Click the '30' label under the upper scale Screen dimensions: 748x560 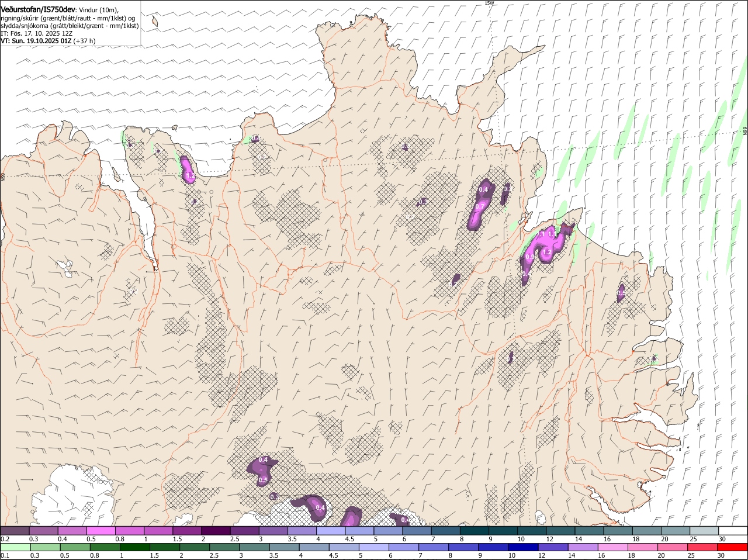tap(722, 538)
